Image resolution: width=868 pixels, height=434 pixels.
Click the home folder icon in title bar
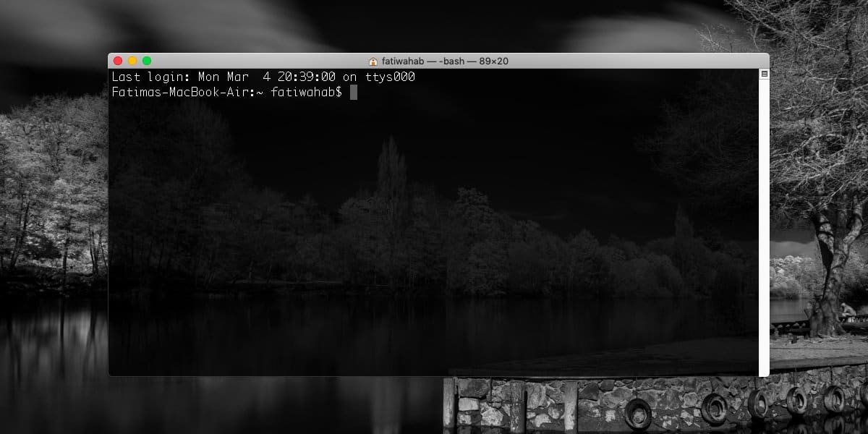[373, 61]
